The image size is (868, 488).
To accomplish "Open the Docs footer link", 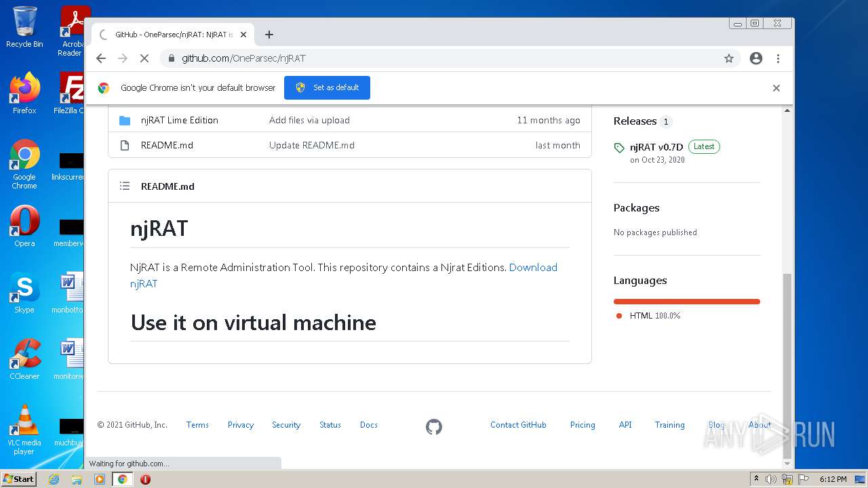I will click(369, 425).
